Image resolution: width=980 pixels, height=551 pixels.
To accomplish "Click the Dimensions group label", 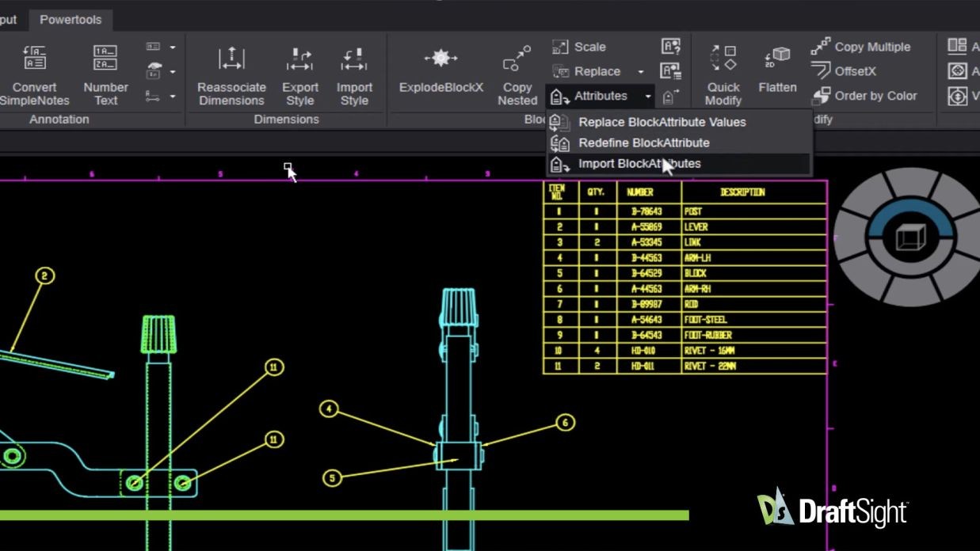I will (x=286, y=120).
